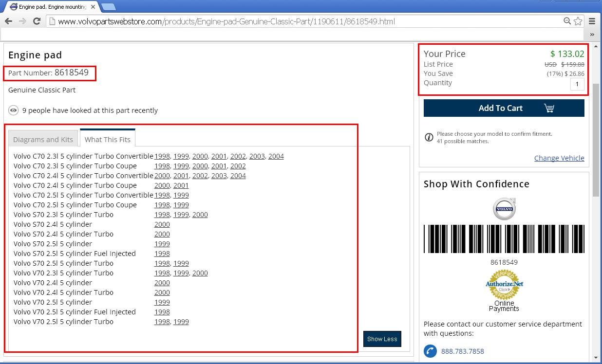Open the Chrome hamburger menu
This screenshot has width=602, height=364.
pos(592,21)
